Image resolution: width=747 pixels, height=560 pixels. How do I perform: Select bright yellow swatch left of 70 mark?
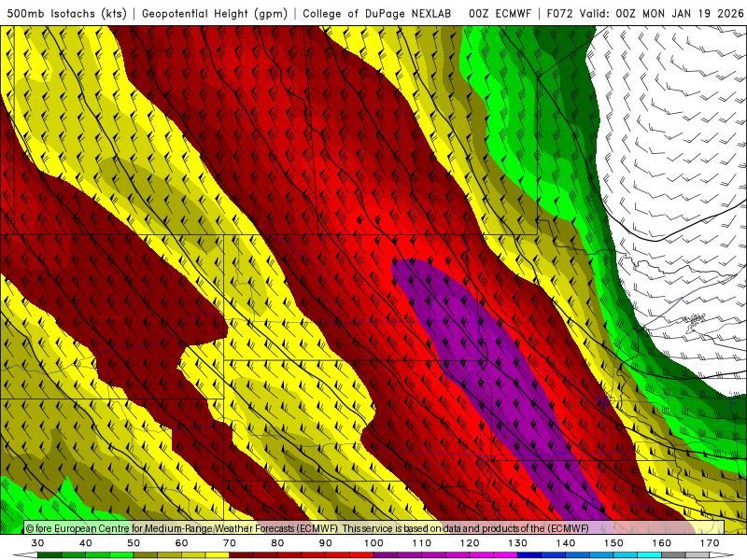pos(218,555)
